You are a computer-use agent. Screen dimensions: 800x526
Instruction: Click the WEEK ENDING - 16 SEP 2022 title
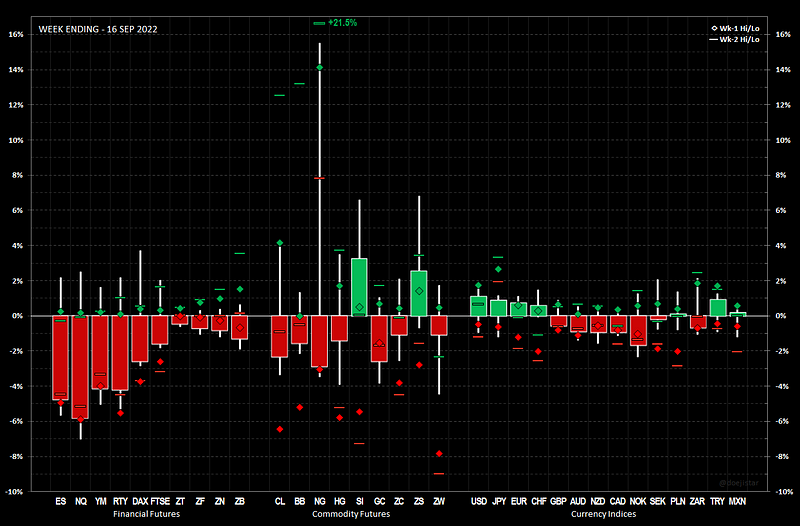pos(98,29)
